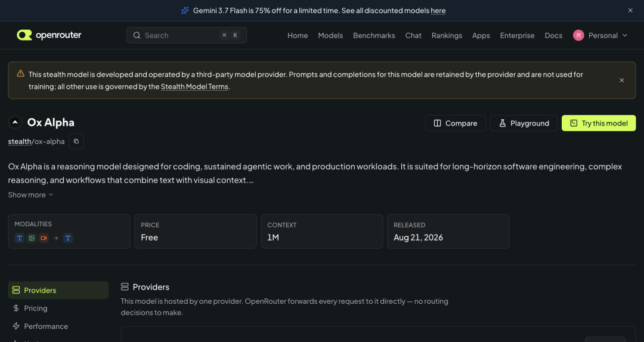Image resolution: width=644 pixels, height=342 pixels.
Task: Select the Performance sidebar tab
Action: tap(58, 326)
